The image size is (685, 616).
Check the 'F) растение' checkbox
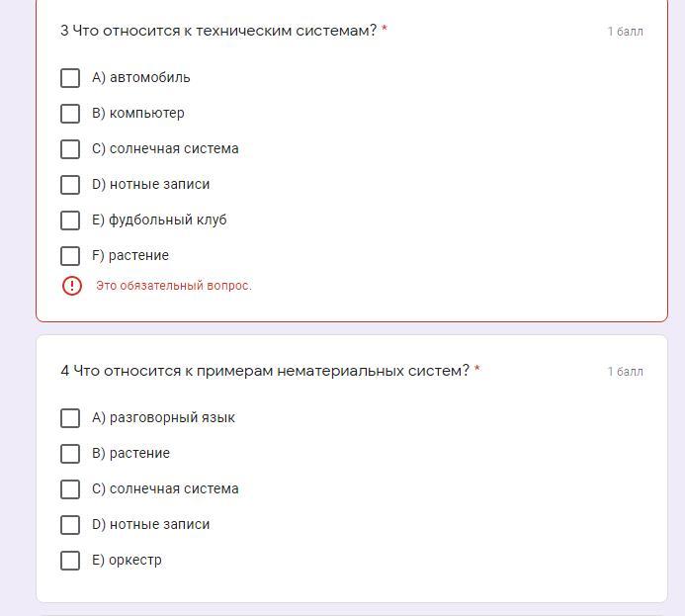(70, 256)
